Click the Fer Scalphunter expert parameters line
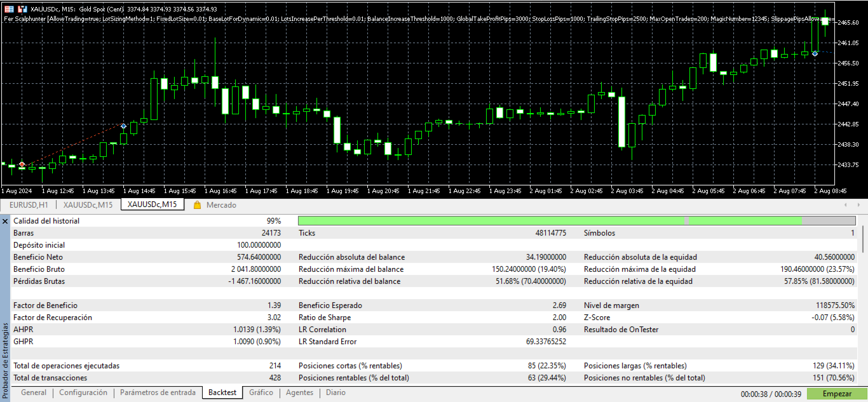 [419, 19]
